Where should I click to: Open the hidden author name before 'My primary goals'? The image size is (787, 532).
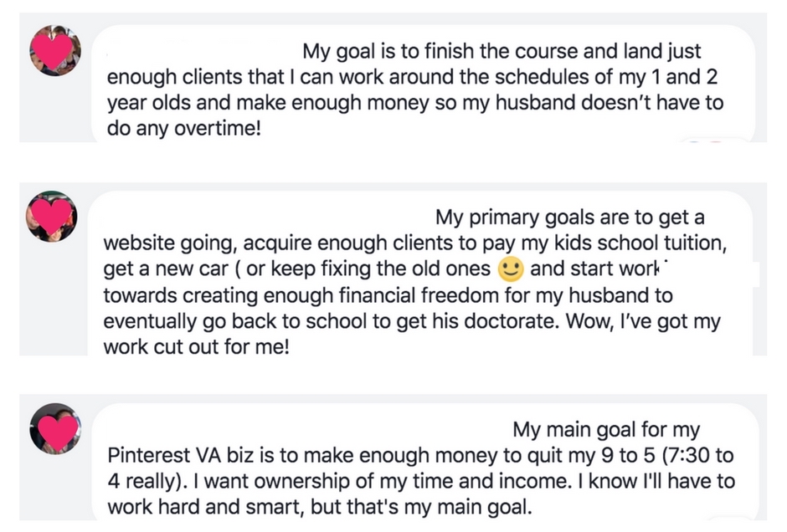267,217
